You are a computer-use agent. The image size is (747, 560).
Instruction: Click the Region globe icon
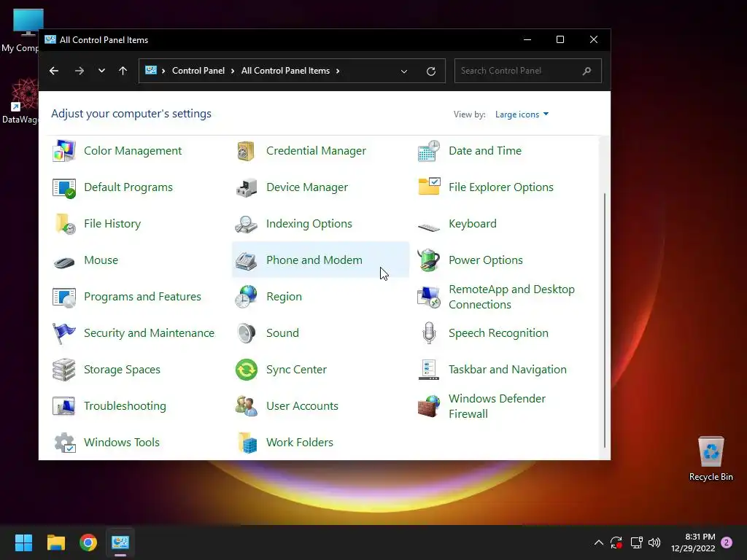pos(247,297)
